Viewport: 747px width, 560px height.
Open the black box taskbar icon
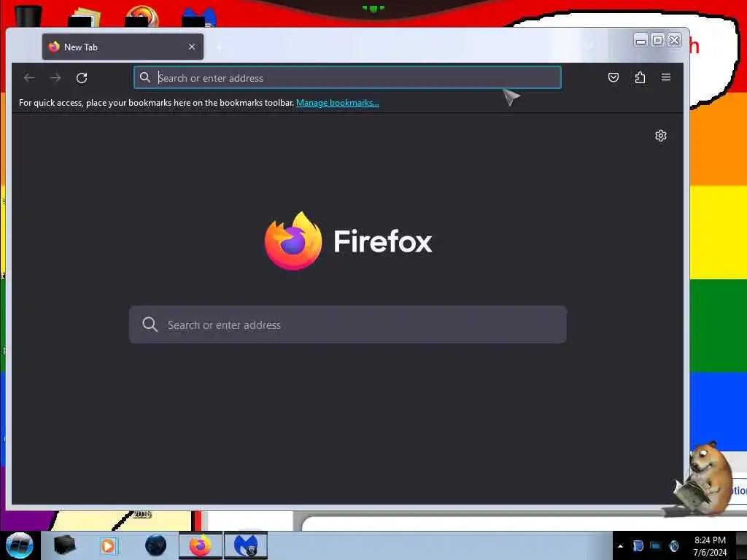tap(64, 545)
